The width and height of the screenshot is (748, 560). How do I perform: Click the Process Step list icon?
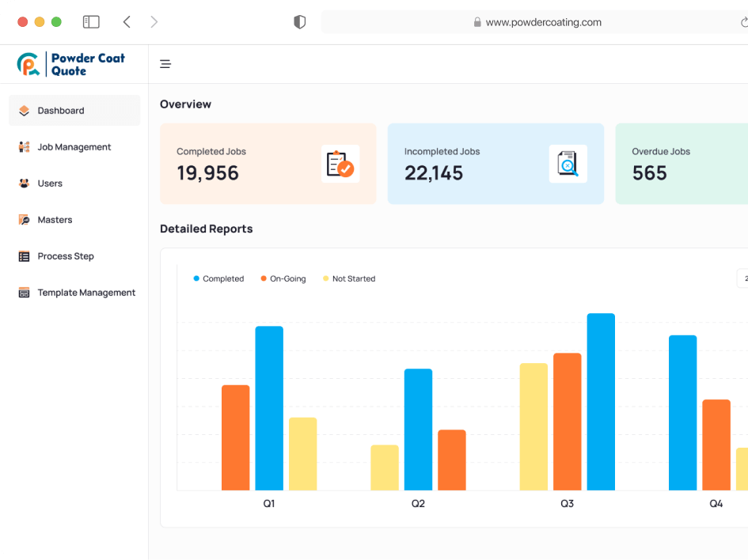[24, 256]
